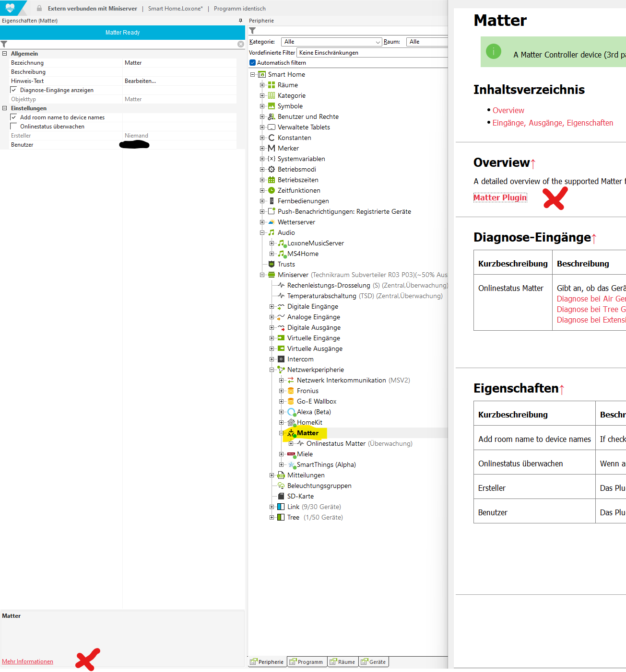Image resolution: width=626 pixels, height=672 pixels.
Task: Click the HomeKit house icon
Action: coord(291,422)
